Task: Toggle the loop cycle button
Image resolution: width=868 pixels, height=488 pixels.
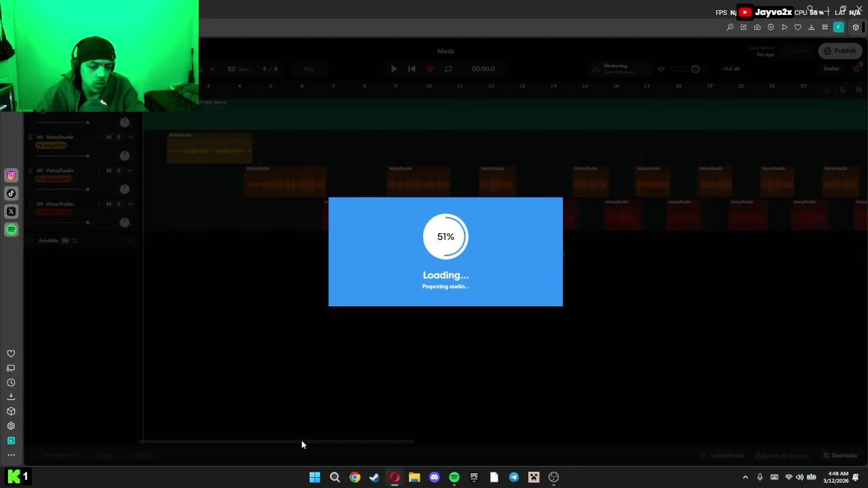Action: (x=448, y=68)
